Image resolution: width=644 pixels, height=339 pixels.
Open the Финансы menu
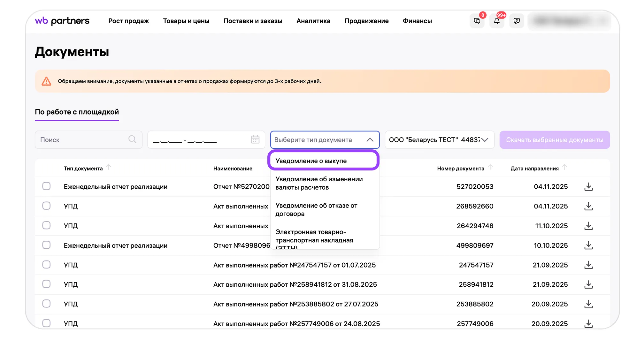(x=417, y=21)
